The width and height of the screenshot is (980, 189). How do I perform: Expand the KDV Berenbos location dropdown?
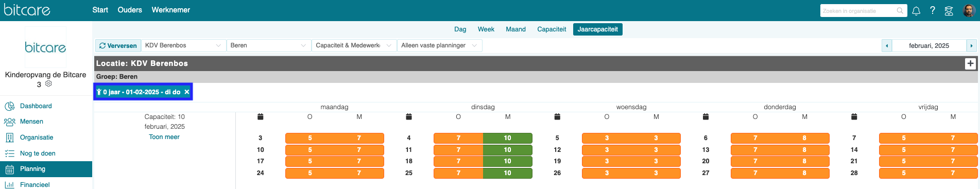183,45
